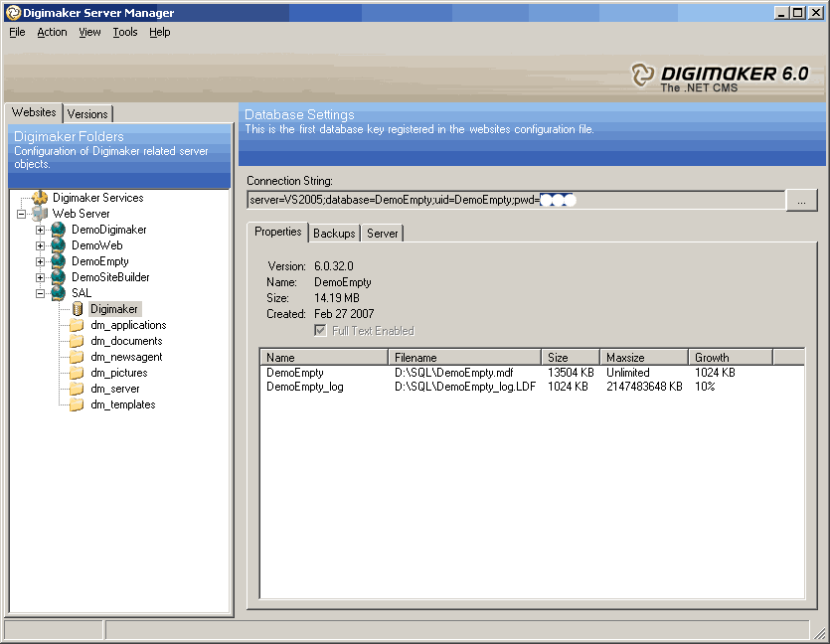
Task: Click the Digimaker title bar app icon
Action: click(x=13, y=13)
